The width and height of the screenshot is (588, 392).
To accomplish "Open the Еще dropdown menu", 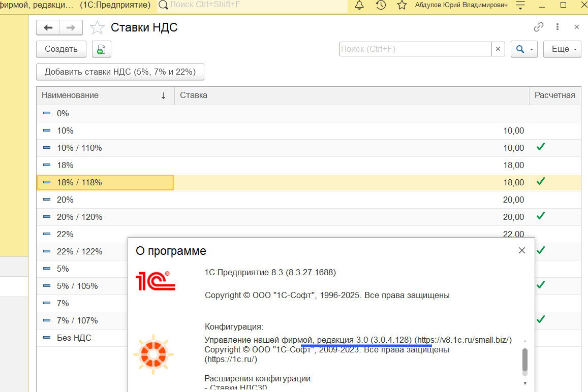I will pos(562,49).
